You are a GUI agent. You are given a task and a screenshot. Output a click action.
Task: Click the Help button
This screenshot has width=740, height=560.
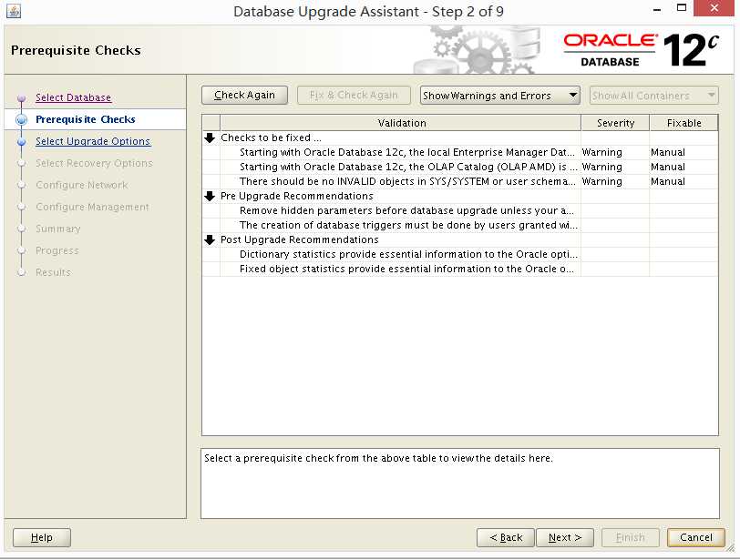pyautogui.click(x=42, y=537)
